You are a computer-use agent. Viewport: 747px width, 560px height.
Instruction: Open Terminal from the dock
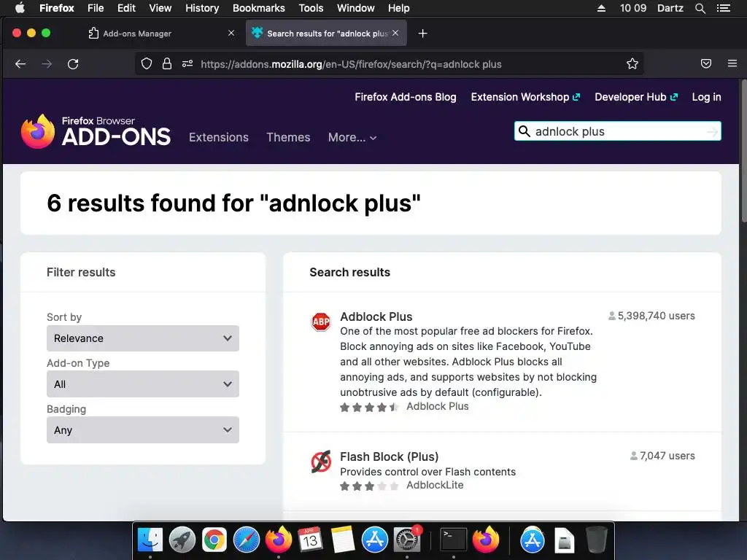click(453, 540)
